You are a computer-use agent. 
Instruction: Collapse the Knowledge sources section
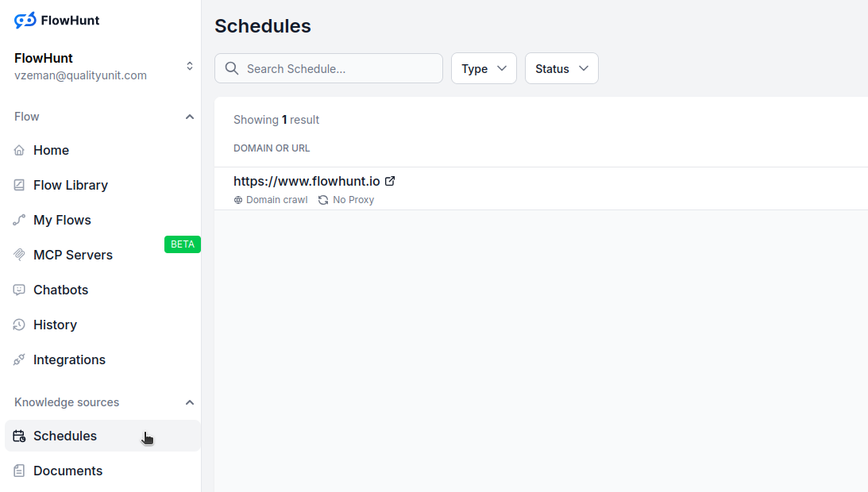tap(189, 402)
